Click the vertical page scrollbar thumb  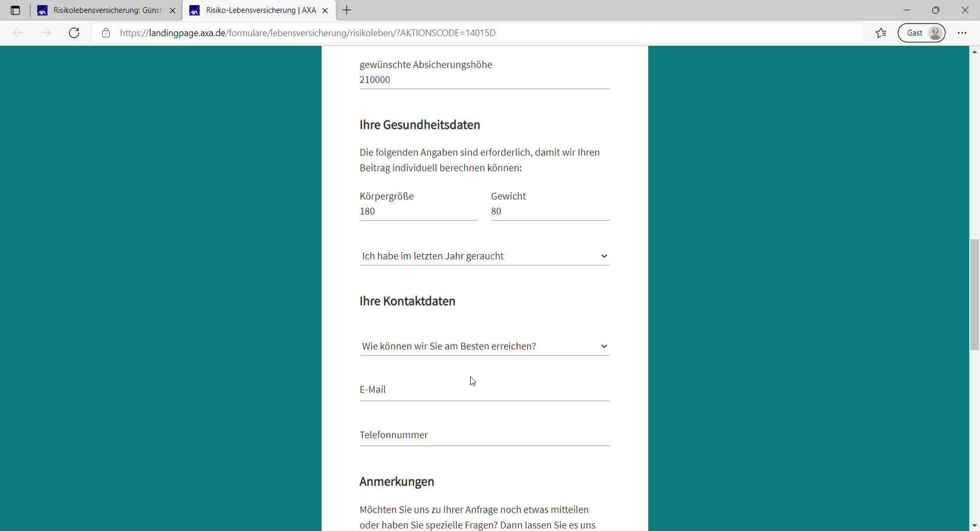point(974,294)
